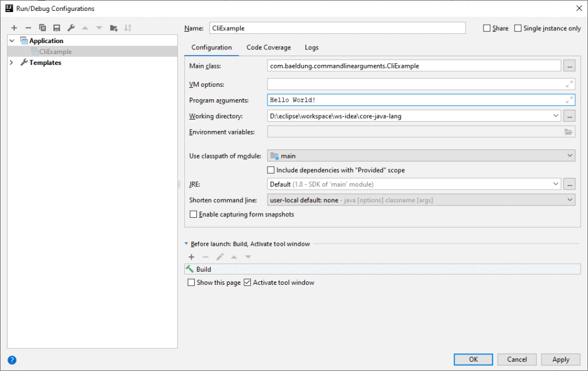Open wrench icon to edit templates
Screen dimensions: 588x371
pos(71,28)
